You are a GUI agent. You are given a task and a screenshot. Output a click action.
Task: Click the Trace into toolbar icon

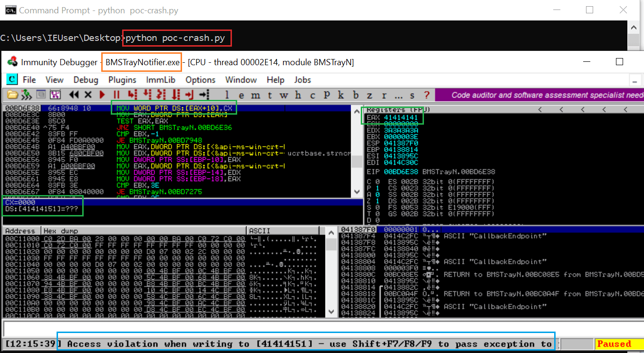(162, 95)
